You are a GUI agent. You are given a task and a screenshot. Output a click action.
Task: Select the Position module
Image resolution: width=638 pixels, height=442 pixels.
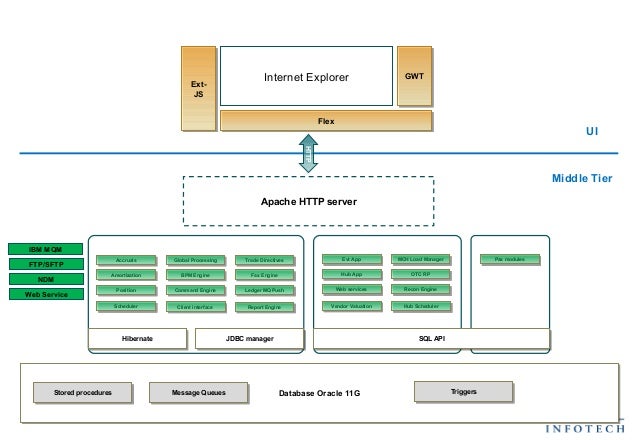pos(126,290)
